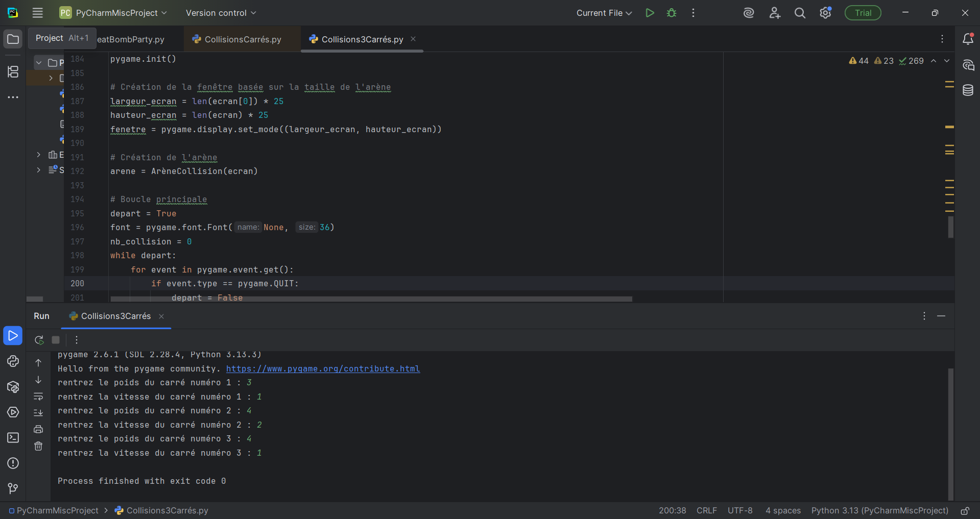
Task: Open Search Everywhere magnifier
Action: [x=800, y=13]
